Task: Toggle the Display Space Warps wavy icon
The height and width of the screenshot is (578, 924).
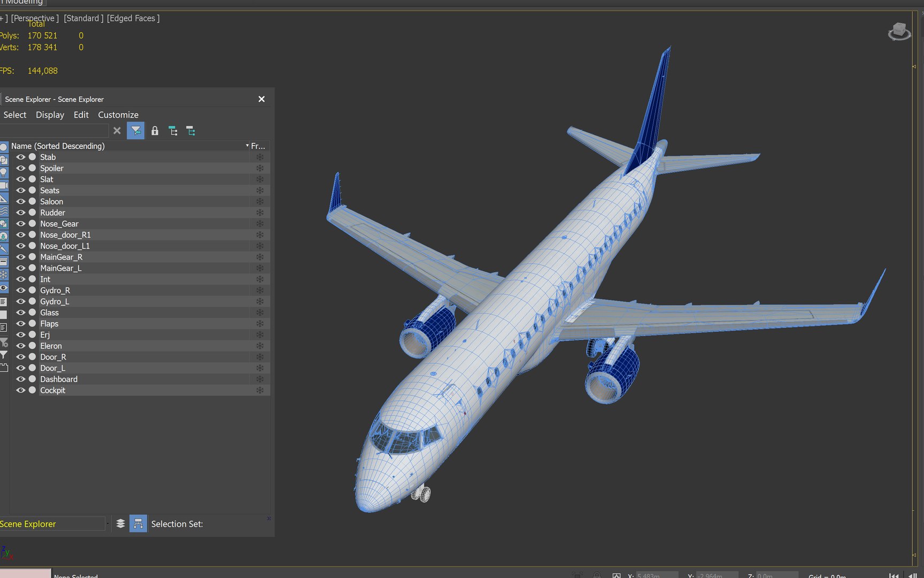Action: coord(3,211)
